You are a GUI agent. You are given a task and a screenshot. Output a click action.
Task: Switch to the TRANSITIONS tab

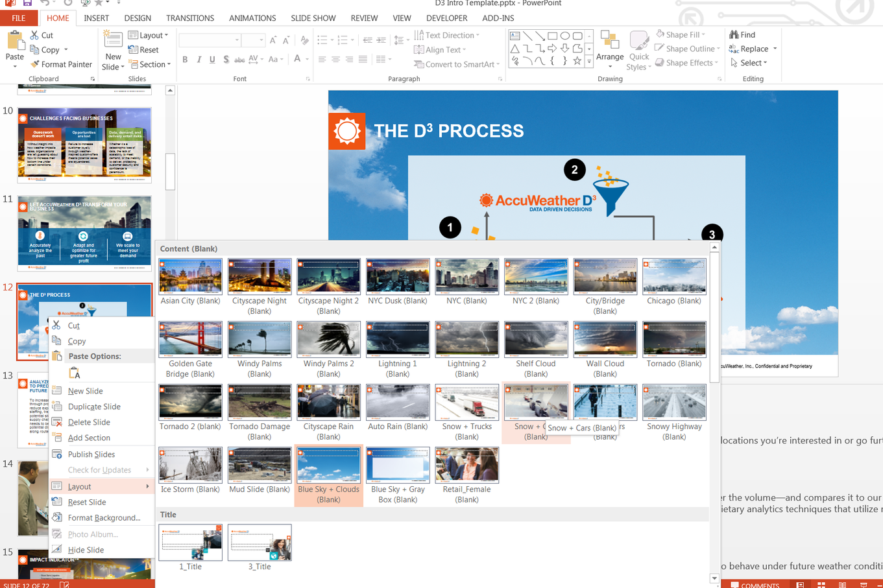pos(190,18)
